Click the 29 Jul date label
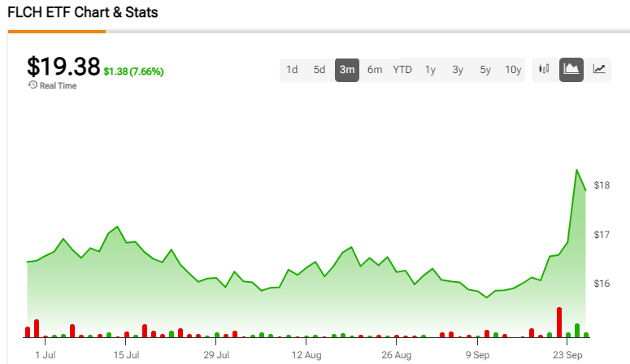 point(216,355)
